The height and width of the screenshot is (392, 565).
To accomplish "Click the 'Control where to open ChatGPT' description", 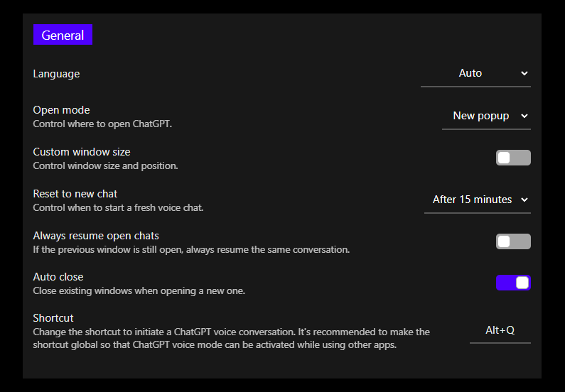I will pos(102,124).
